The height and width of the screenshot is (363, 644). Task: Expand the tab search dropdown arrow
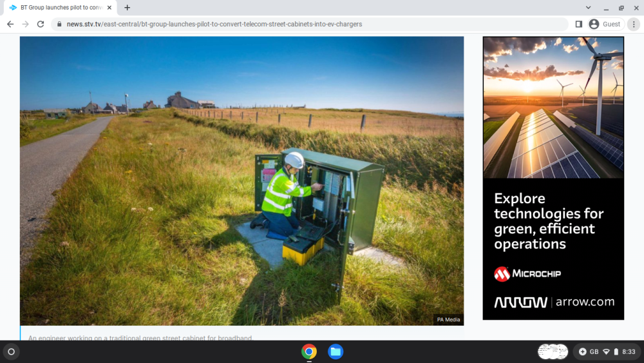[588, 7]
